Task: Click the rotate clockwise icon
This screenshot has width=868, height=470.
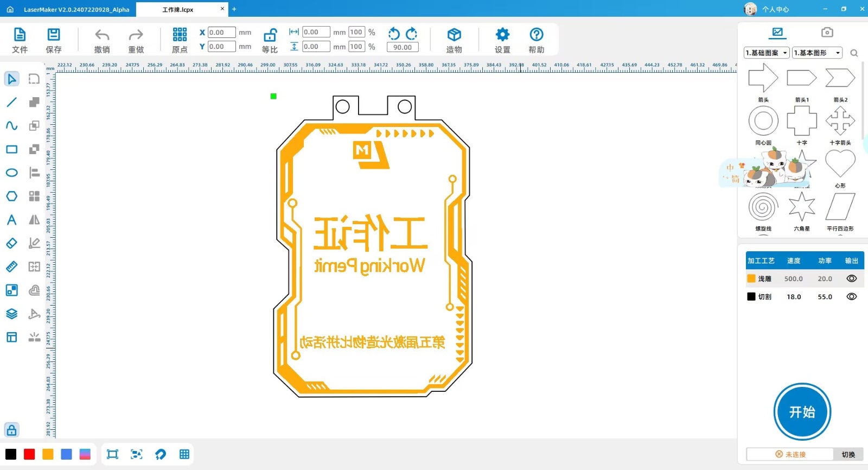Action: coord(412,34)
